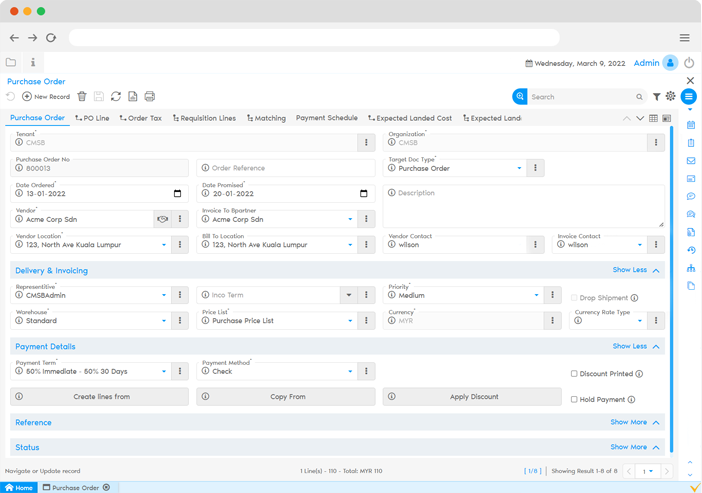Click the print icon in toolbar
The height and width of the screenshot is (493, 702).
150,96
